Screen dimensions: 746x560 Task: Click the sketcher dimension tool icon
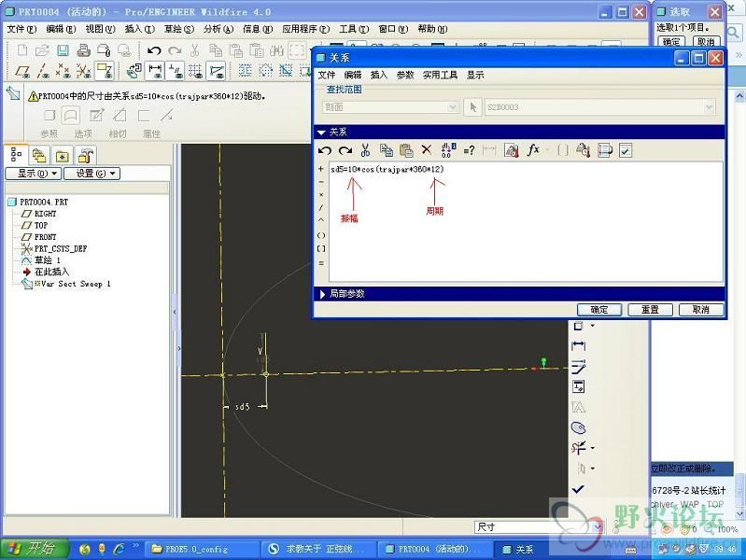pos(579,345)
